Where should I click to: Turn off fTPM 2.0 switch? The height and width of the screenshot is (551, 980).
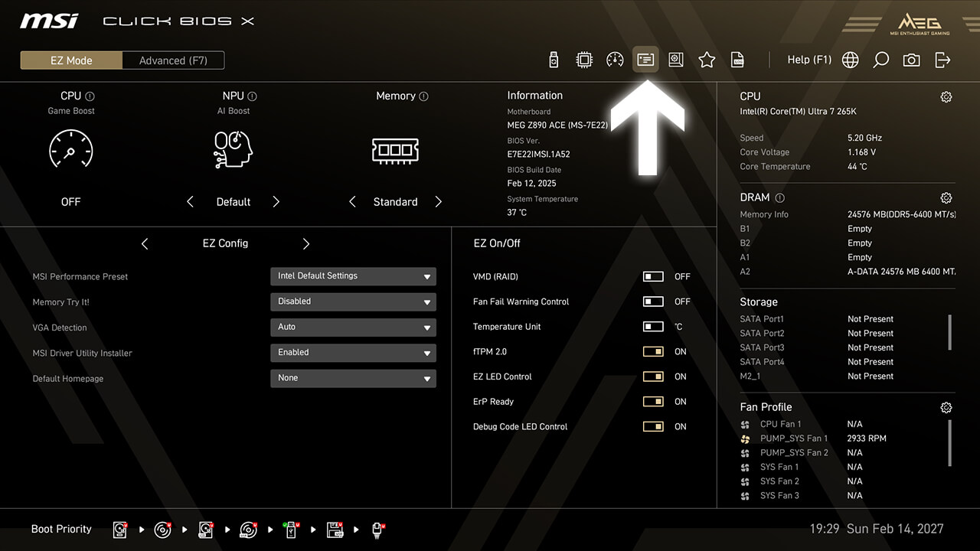[653, 352]
